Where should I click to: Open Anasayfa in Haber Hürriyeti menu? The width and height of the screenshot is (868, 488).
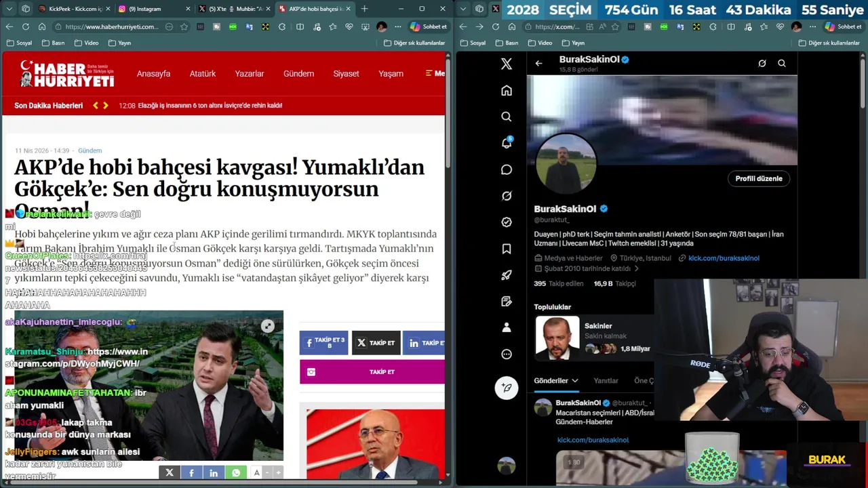pos(153,73)
